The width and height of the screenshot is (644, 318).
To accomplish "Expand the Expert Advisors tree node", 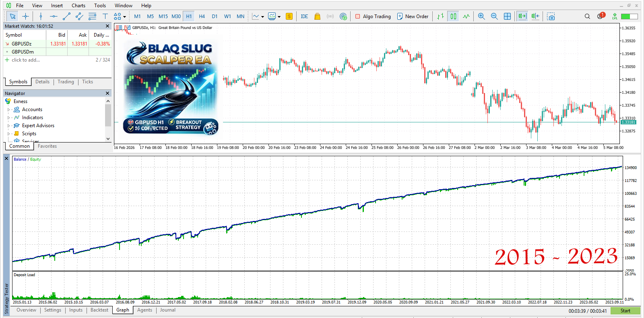I will [9, 126].
